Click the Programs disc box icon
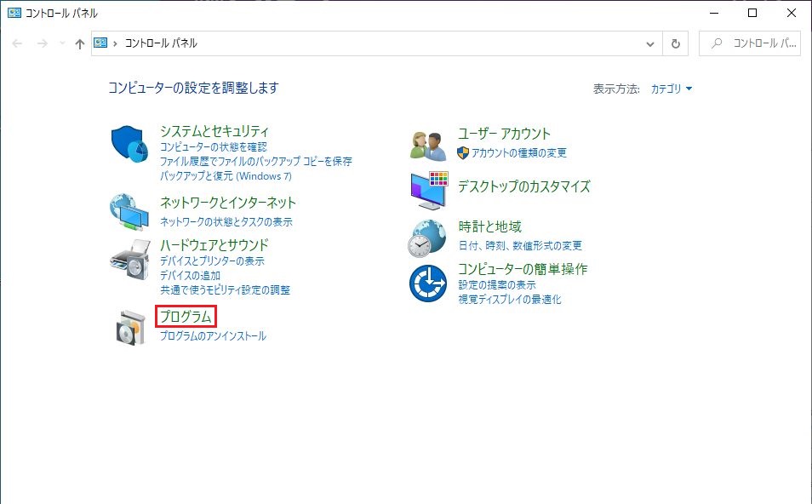812x504 pixels. click(130, 327)
